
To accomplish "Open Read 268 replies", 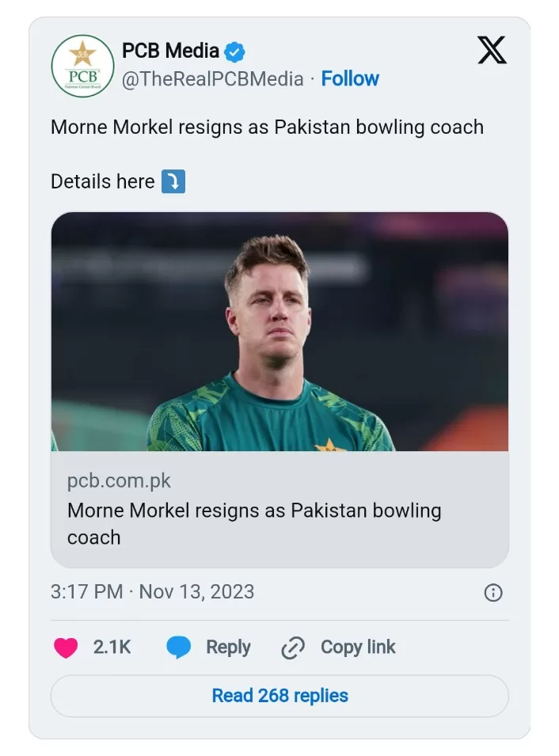I will click(x=279, y=697).
